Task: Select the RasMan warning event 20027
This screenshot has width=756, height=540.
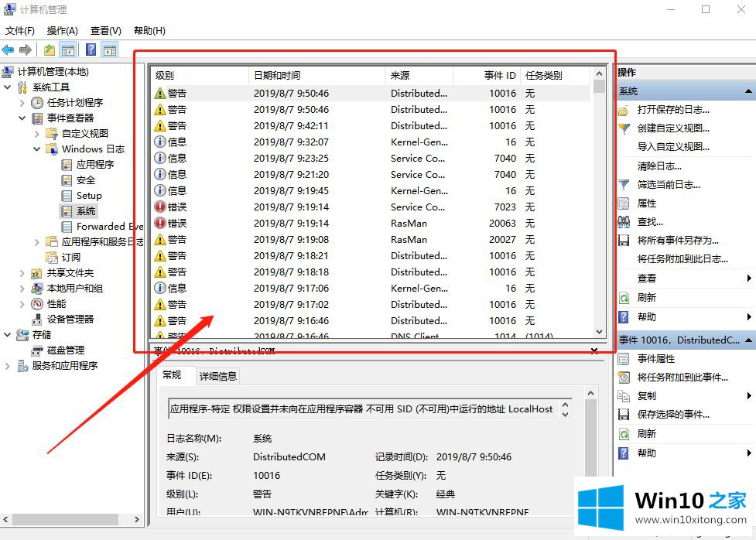Action: [371, 240]
